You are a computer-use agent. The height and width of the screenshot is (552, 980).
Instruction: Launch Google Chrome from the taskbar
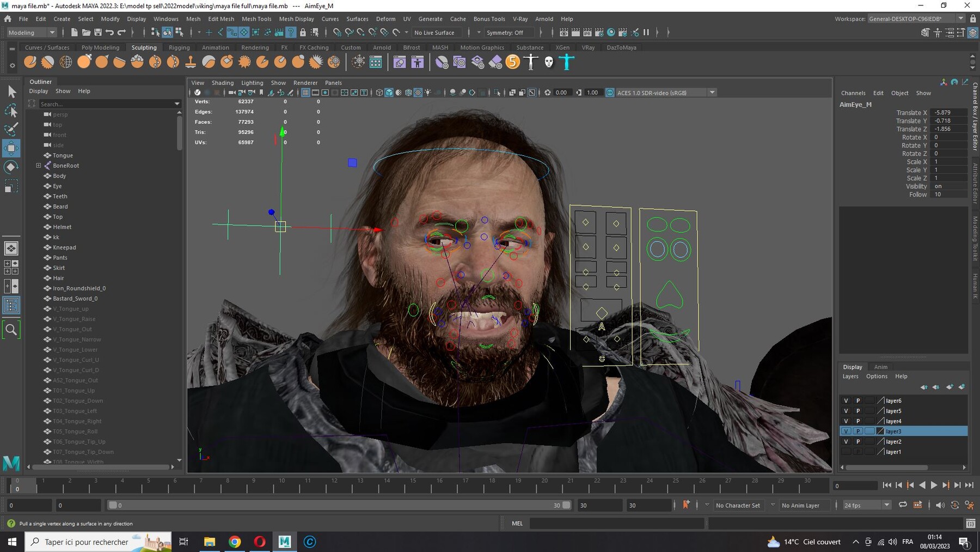[x=234, y=542]
